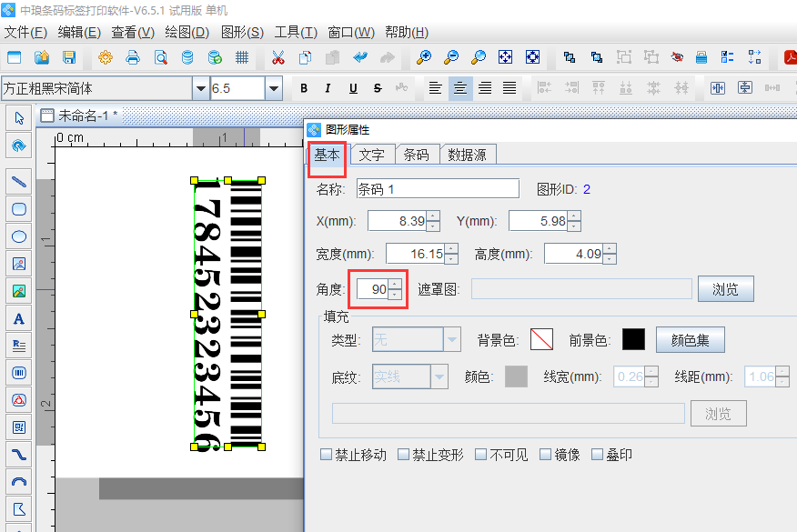Pick the 背景色 background color swatch
Image resolution: width=797 pixels, height=532 pixels.
[541, 339]
